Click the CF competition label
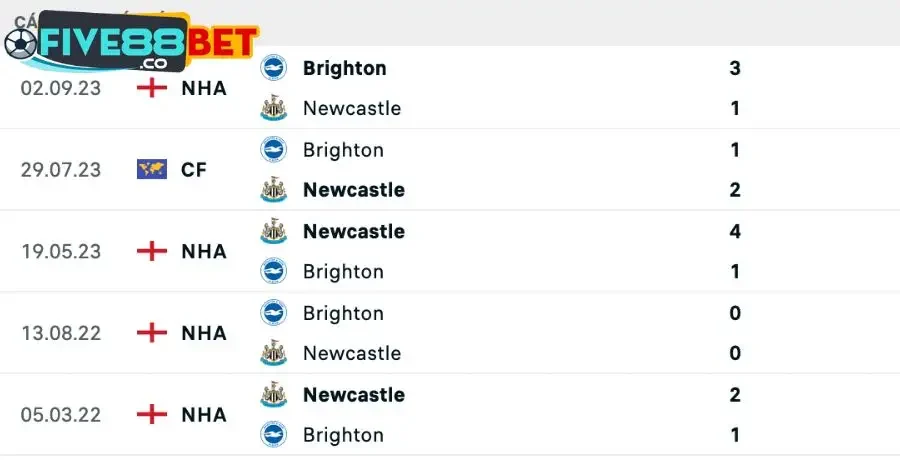Image resolution: width=900 pixels, height=460 pixels. [x=194, y=169]
